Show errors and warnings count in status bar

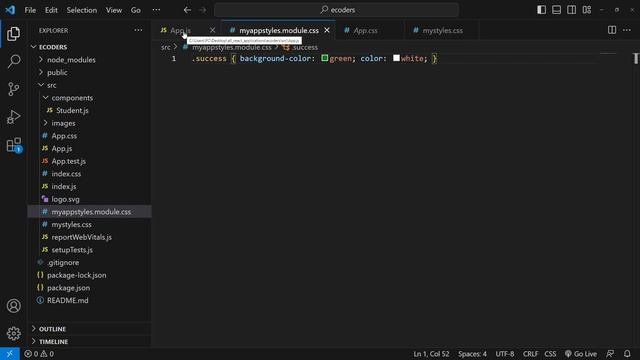click(x=39, y=354)
